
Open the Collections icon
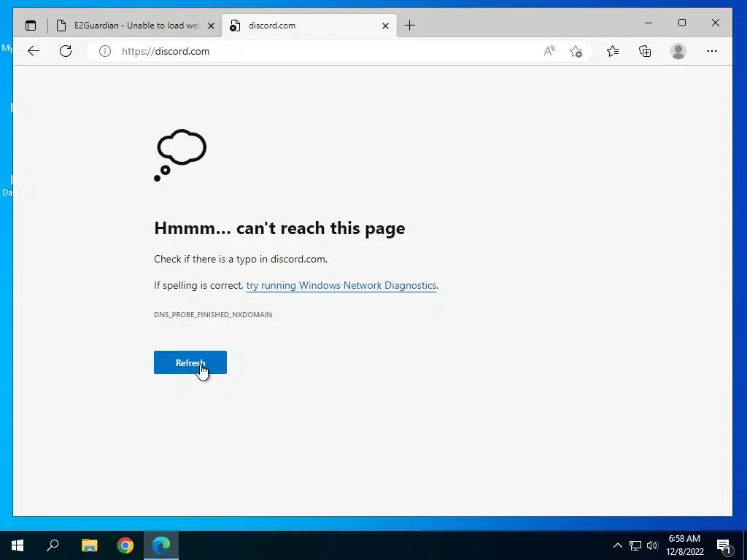click(645, 51)
